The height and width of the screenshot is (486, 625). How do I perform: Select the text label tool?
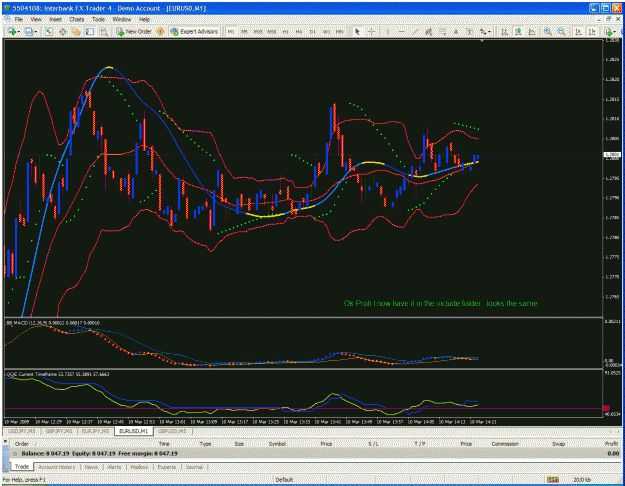[469, 31]
